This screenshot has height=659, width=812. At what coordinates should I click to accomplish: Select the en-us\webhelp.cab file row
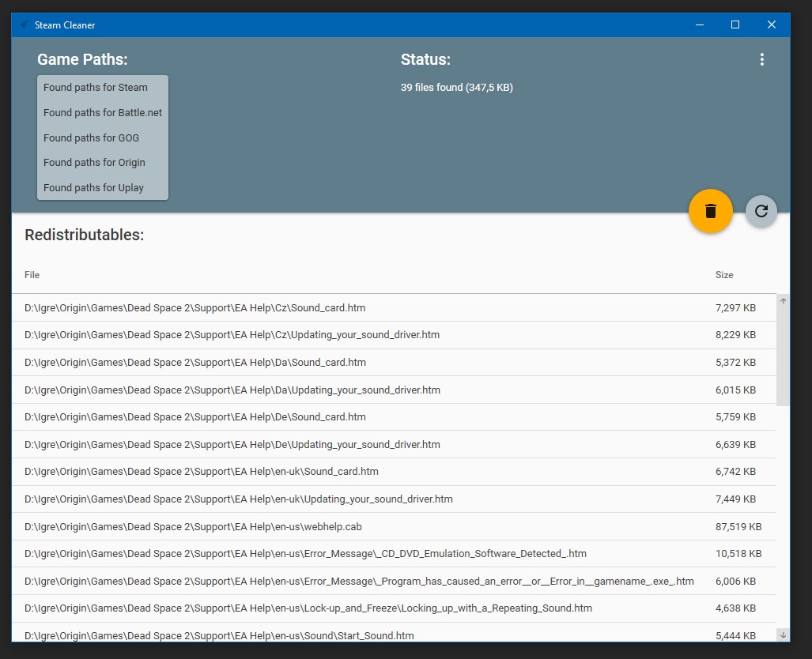coord(394,526)
